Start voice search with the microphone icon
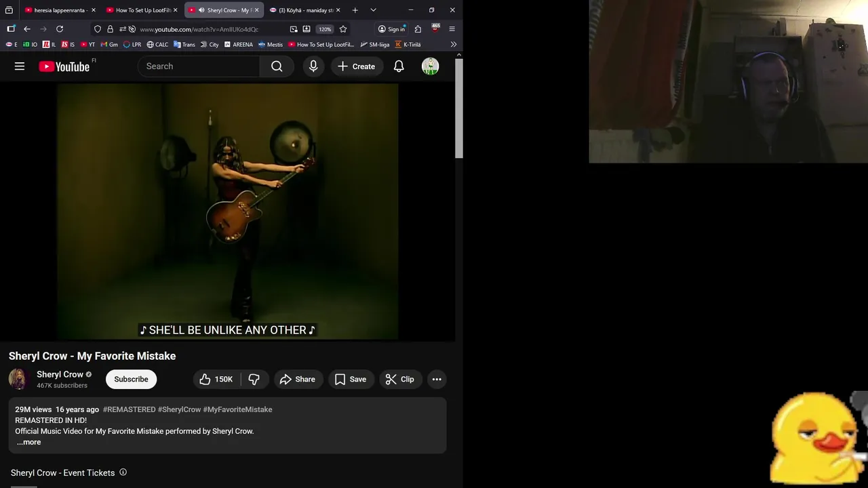This screenshot has height=488, width=868. [313, 66]
